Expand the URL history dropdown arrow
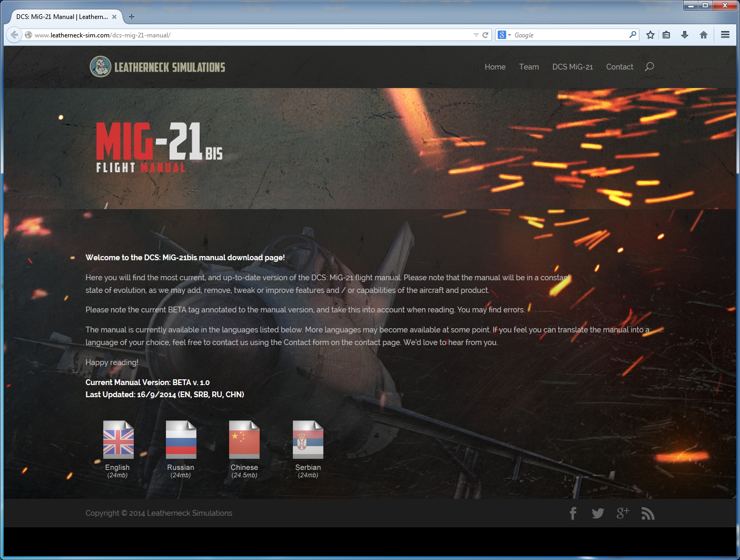Screen dimensions: 740x560 tap(476, 35)
